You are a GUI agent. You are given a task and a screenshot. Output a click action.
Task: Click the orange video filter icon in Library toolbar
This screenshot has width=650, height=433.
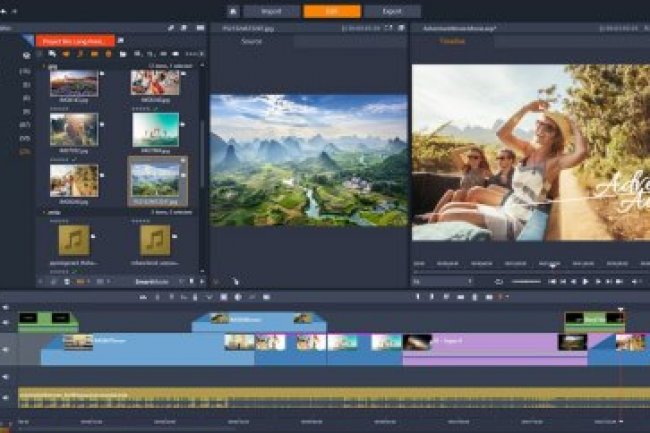pyautogui.click(x=66, y=54)
